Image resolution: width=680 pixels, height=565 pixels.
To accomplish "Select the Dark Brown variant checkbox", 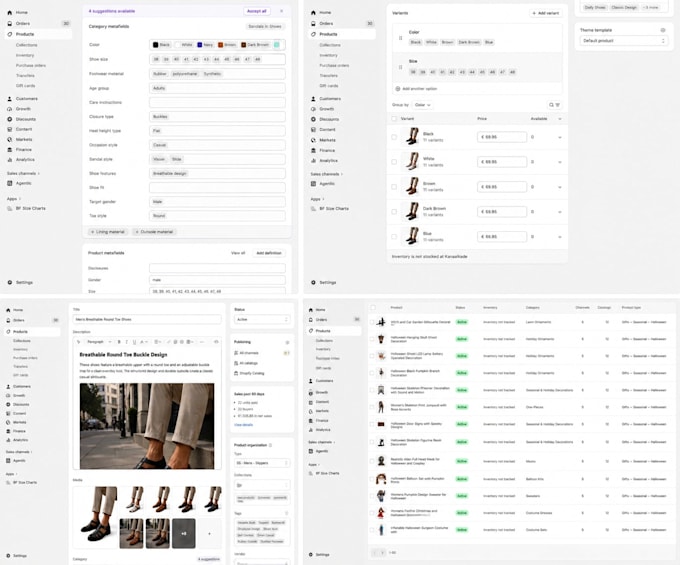I will (394, 212).
